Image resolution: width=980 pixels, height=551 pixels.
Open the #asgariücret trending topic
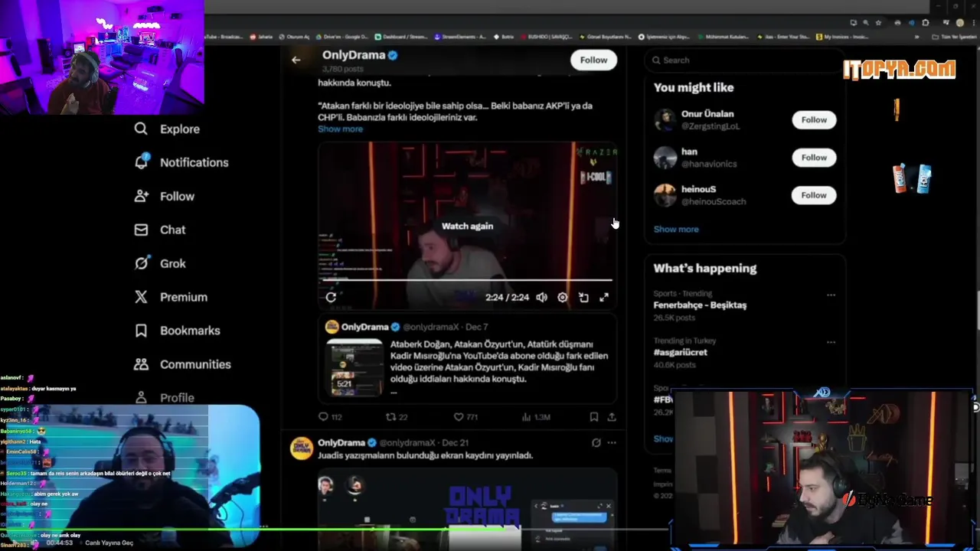click(x=680, y=352)
